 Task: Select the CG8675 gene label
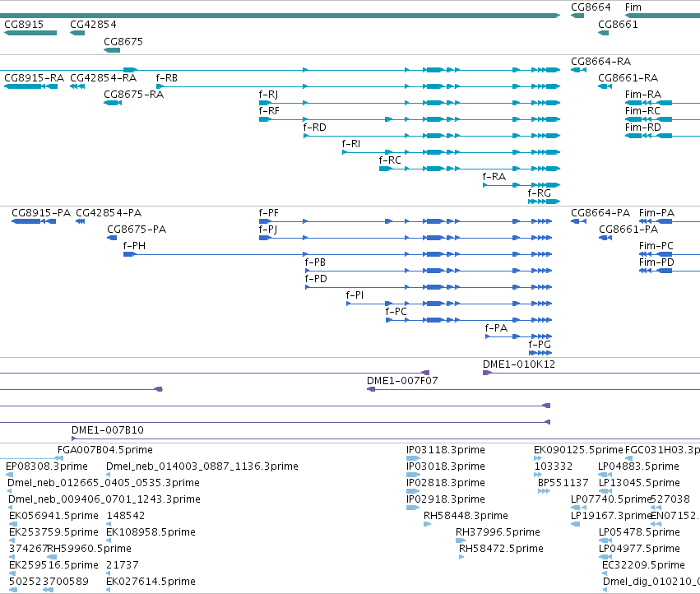123,41
